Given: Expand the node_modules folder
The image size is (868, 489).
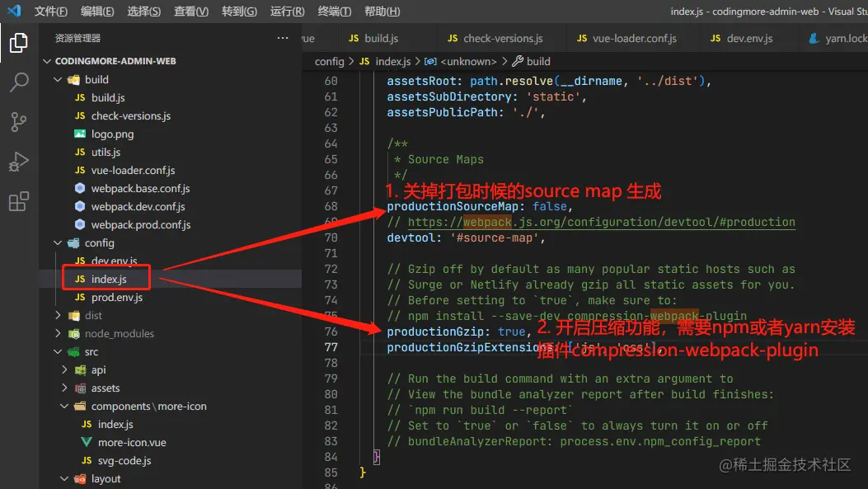Looking at the screenshot, I should (x=58, y=333).
